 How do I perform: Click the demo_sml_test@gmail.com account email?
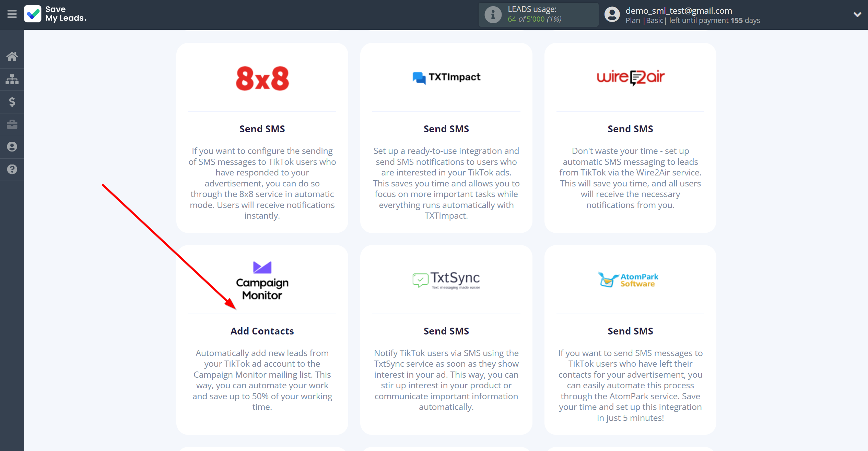pyautogui.click(x=679, y=11)
